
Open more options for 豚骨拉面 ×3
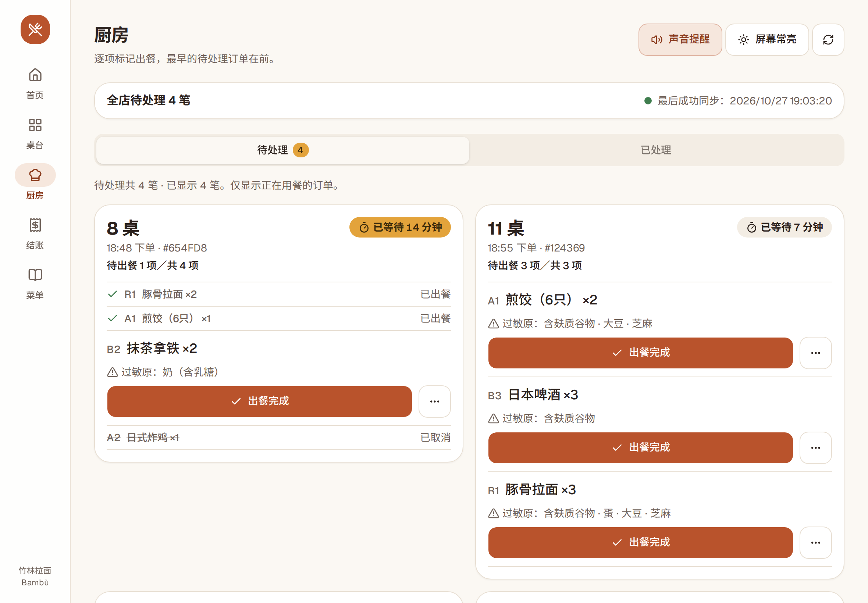tap(815, 543)
